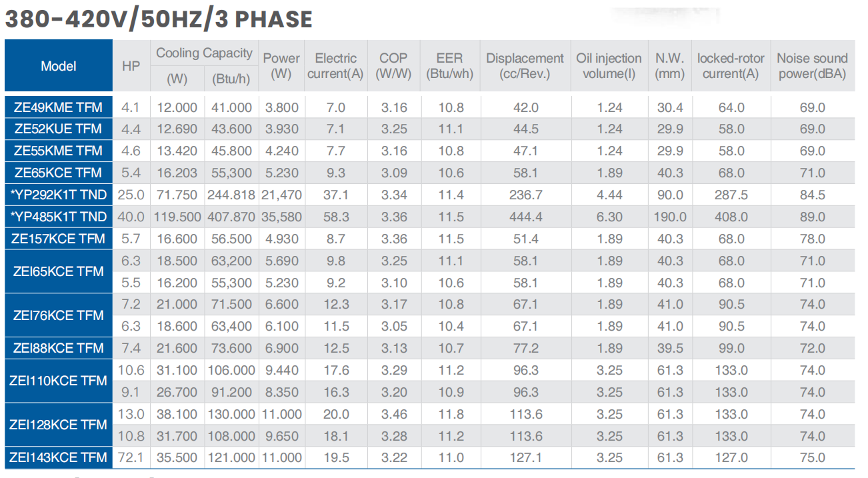
Task: Click the Electric current(A) column header
Action: coord(335,66)
